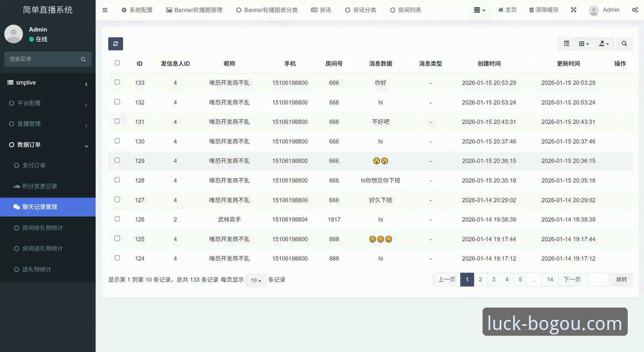
Task: Open 房间送礼物统计 in sidebar
Action: (48, 249)
